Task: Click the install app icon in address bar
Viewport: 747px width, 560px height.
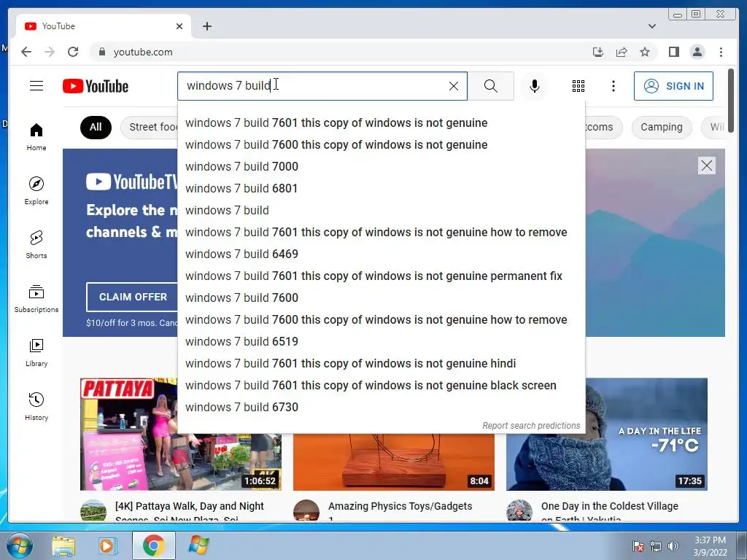Action: coord(598,52)
